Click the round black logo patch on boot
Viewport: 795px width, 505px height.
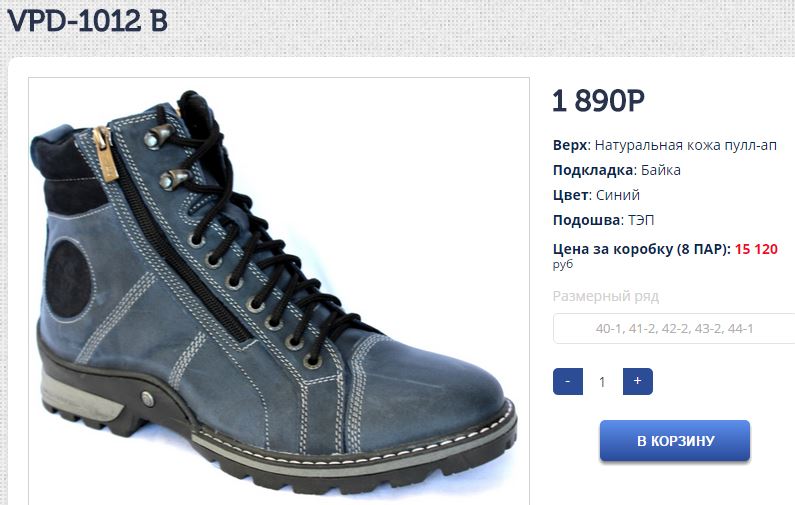[x=68, y=279]
